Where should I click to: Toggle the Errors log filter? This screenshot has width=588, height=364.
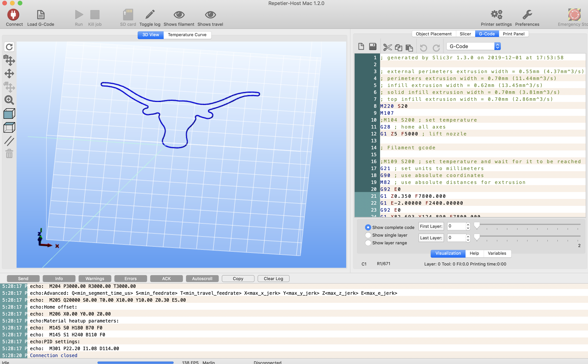click(x=131, y=279)
